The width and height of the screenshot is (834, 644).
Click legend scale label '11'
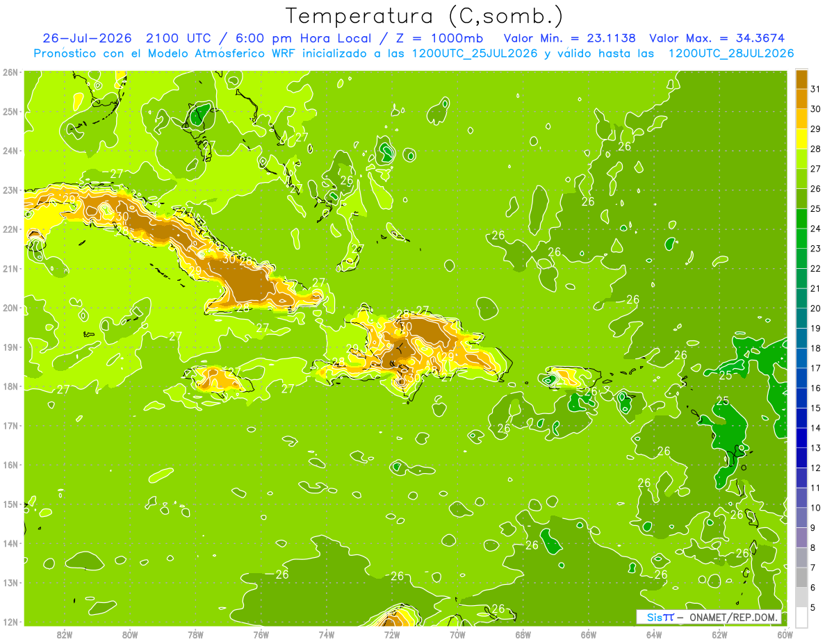pos(815,488)
